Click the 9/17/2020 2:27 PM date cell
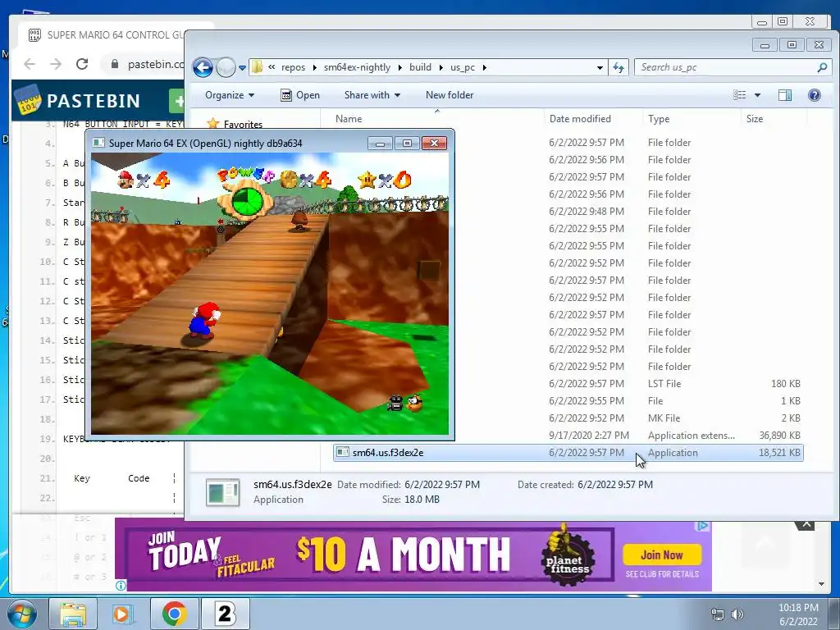The width and height of the screenshot is (840, 630). pyautogui.click(x=589, y=436)
